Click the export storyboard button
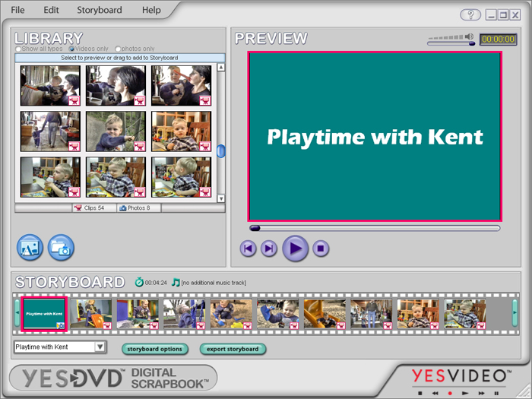 [233, 349]
